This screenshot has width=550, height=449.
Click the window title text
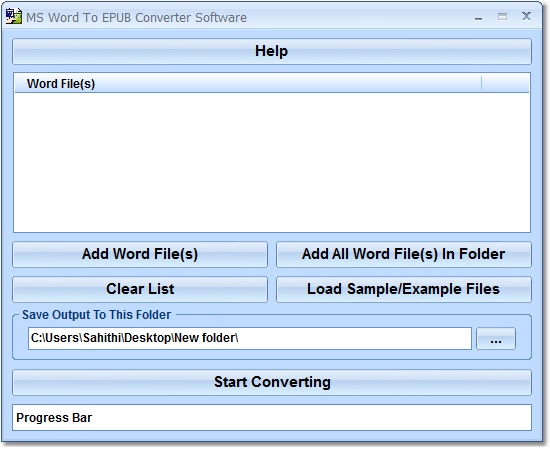coord(136,18)
